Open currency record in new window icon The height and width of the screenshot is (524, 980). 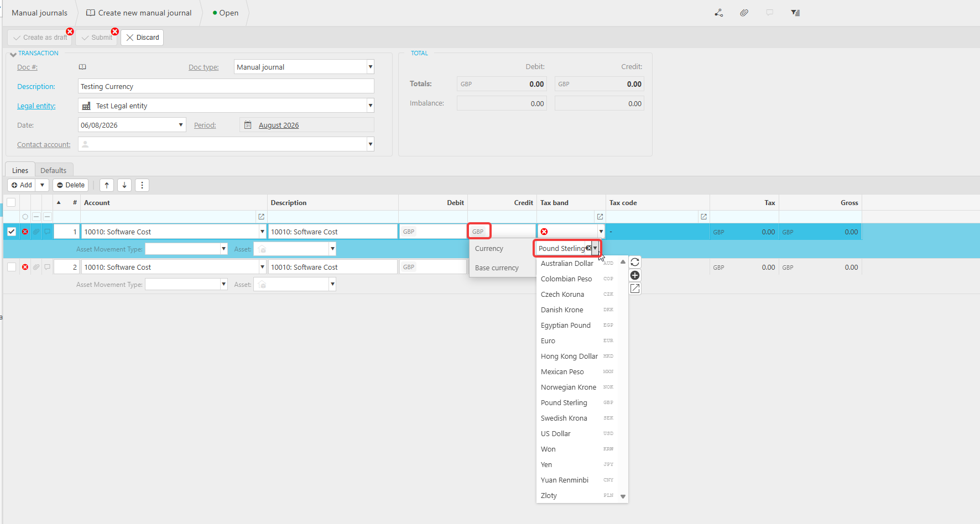tap(635, 289)
